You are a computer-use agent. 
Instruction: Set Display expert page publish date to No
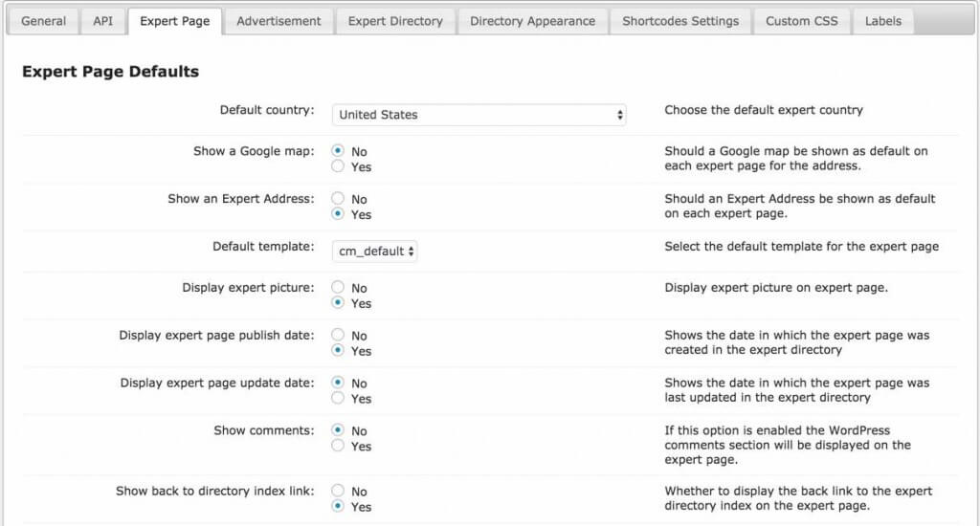tap(338, 335)
